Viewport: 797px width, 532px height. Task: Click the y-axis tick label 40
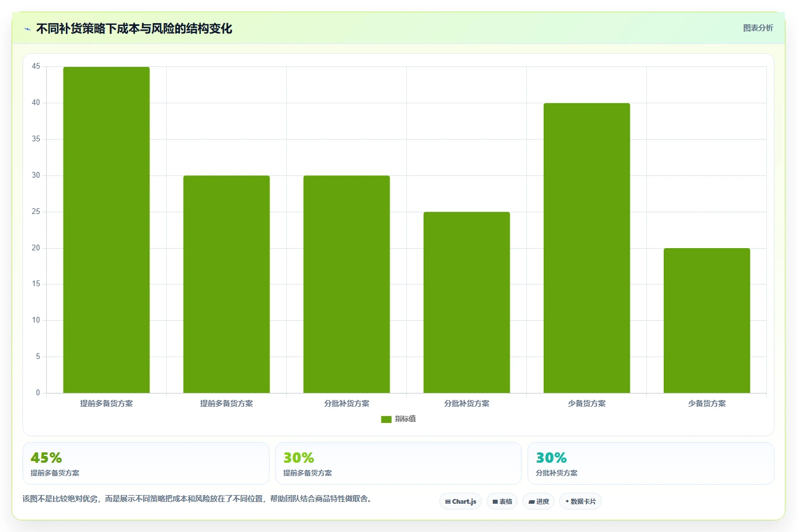36,103
